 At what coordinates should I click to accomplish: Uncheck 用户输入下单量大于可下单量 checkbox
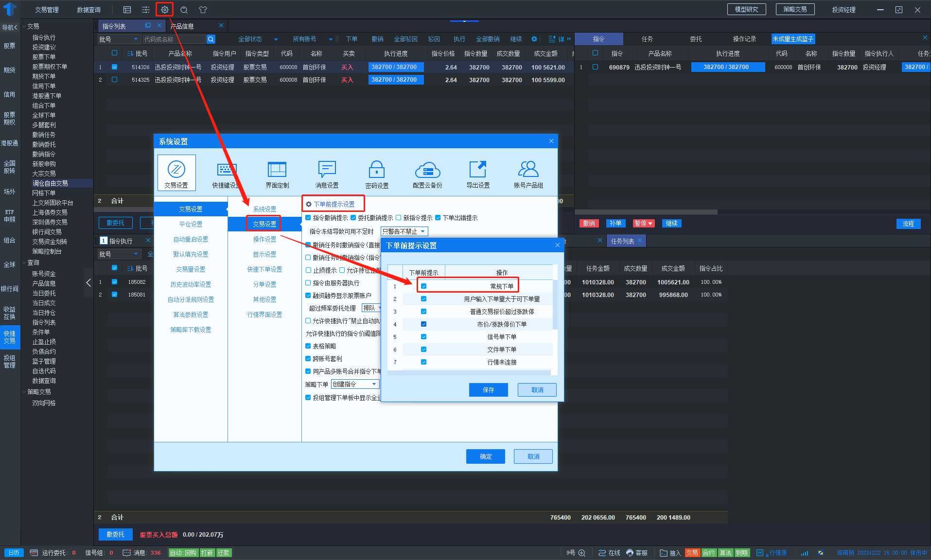pos(423,299)
